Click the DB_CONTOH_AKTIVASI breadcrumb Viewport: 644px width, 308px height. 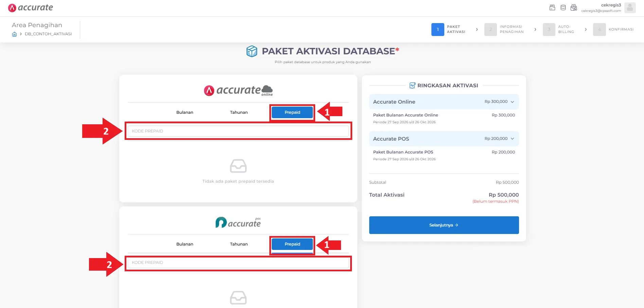point(48,34)
